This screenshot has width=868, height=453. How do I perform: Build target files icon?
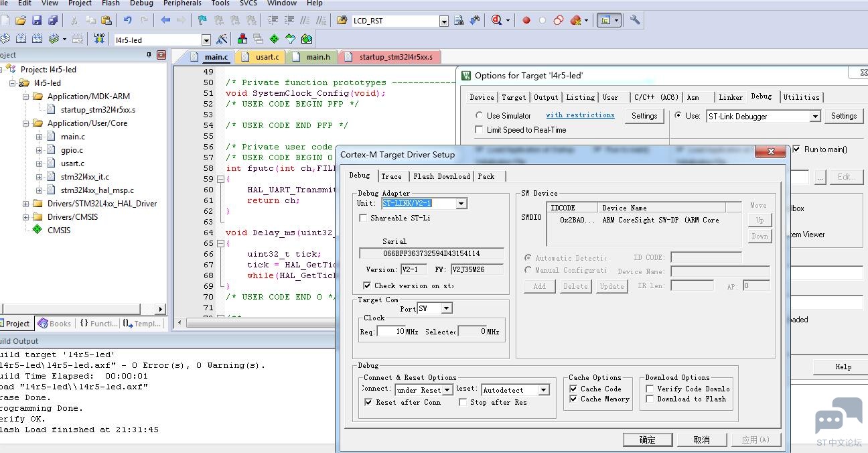tap(21, 39)
